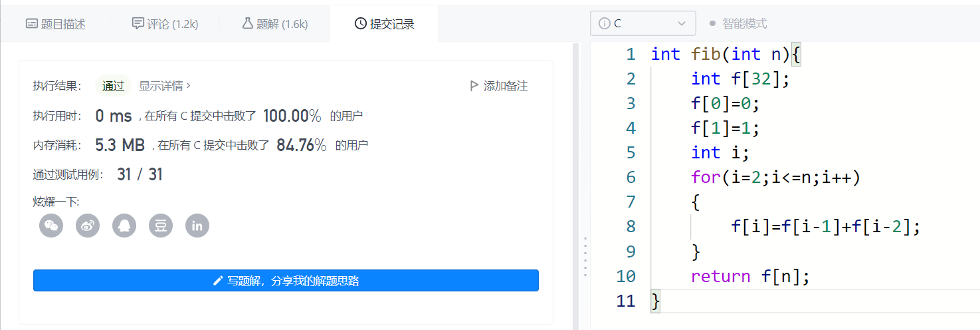Share result via Douban icon

pyautogui.click(x=161, y=226)
